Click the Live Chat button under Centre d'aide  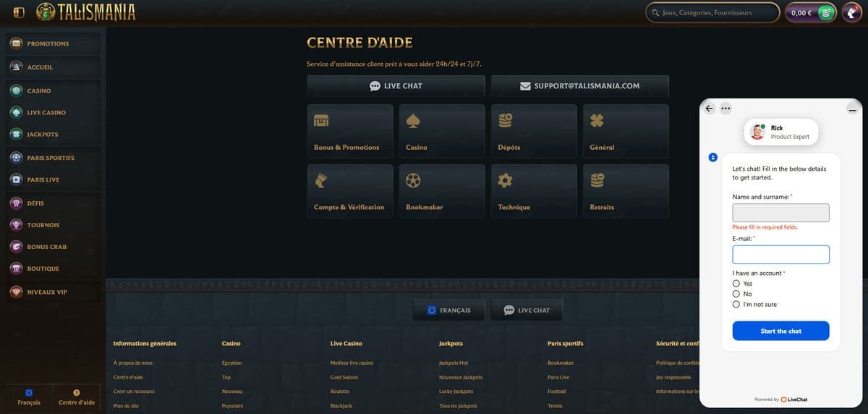[x=396, y=86]
